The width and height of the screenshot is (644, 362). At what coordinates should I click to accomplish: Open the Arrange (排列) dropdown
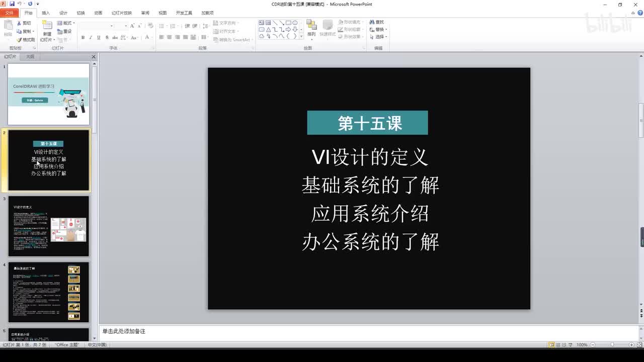311,29
